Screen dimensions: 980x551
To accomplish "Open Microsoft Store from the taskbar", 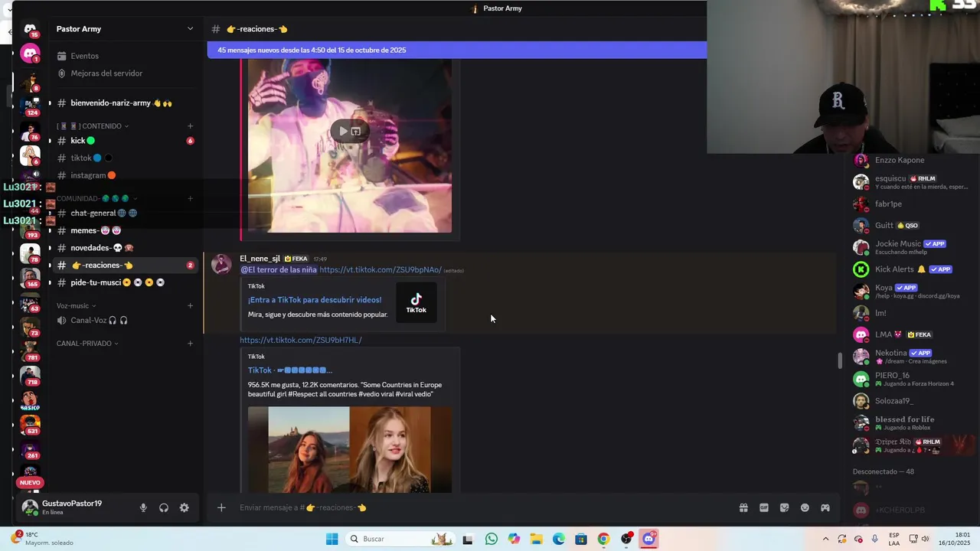I will [581, 539].
